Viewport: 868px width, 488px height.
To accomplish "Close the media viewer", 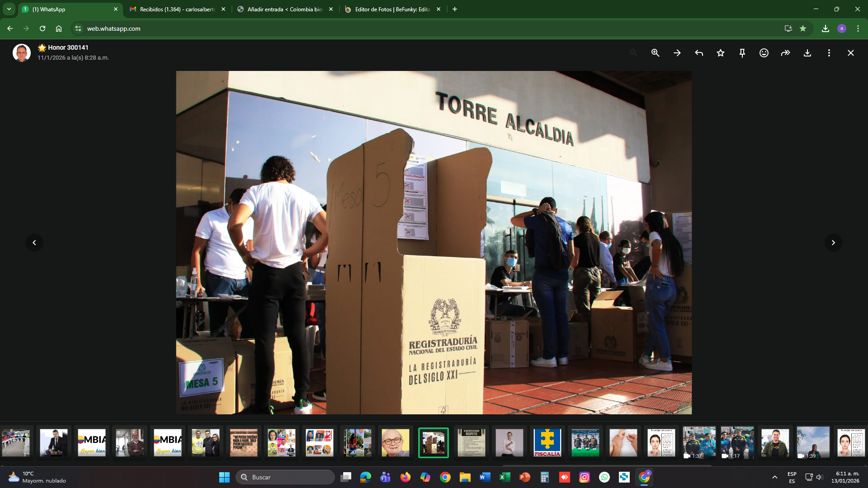I will pos(850,53).
